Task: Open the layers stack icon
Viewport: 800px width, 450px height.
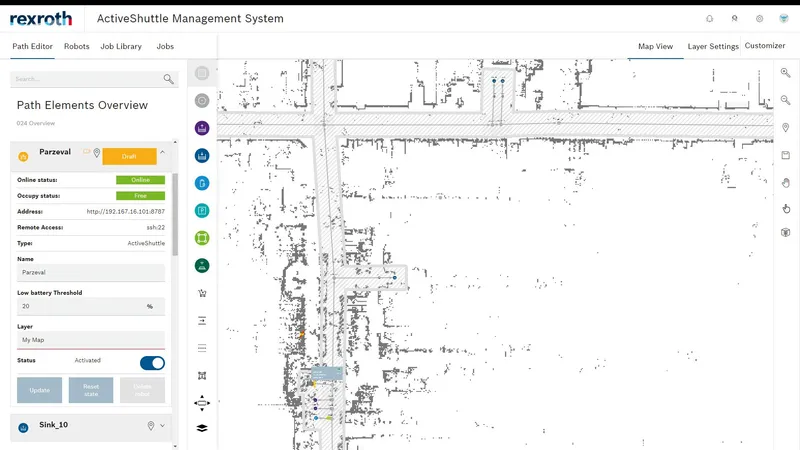Action: 202,428
